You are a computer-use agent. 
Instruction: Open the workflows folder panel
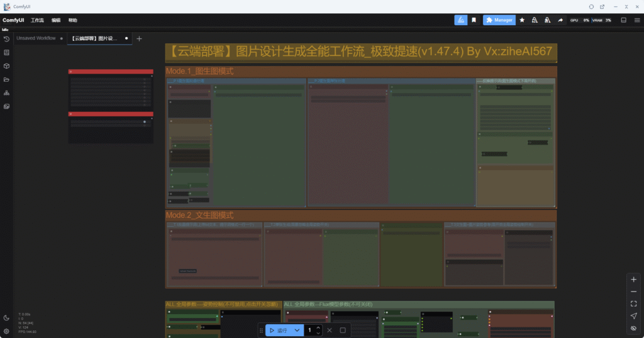[x=6, y=80]
